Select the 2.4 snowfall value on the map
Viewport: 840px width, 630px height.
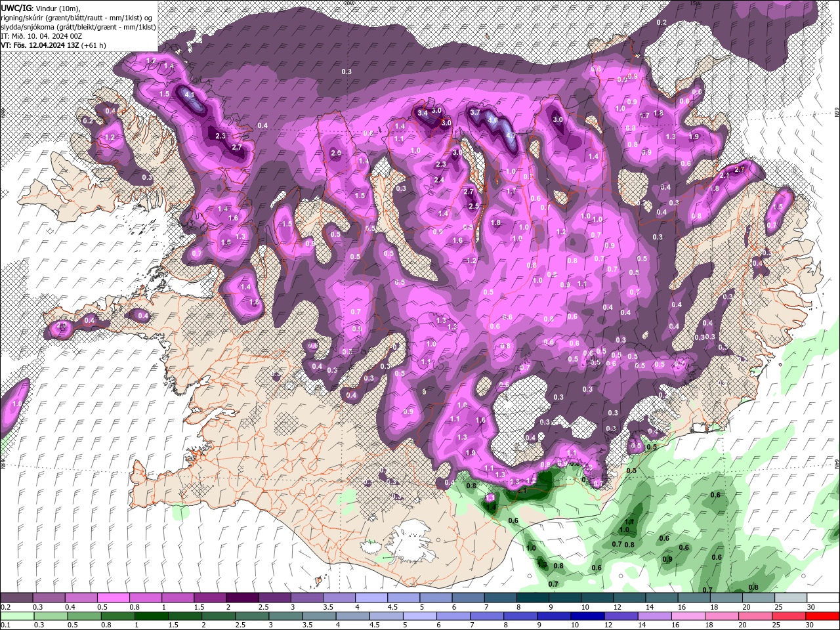point(439,180)
